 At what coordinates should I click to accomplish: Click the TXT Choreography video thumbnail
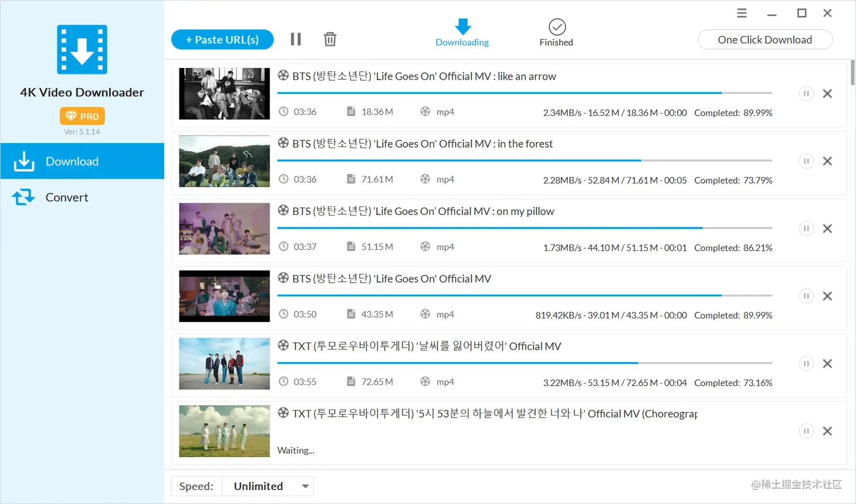(224, 431)
